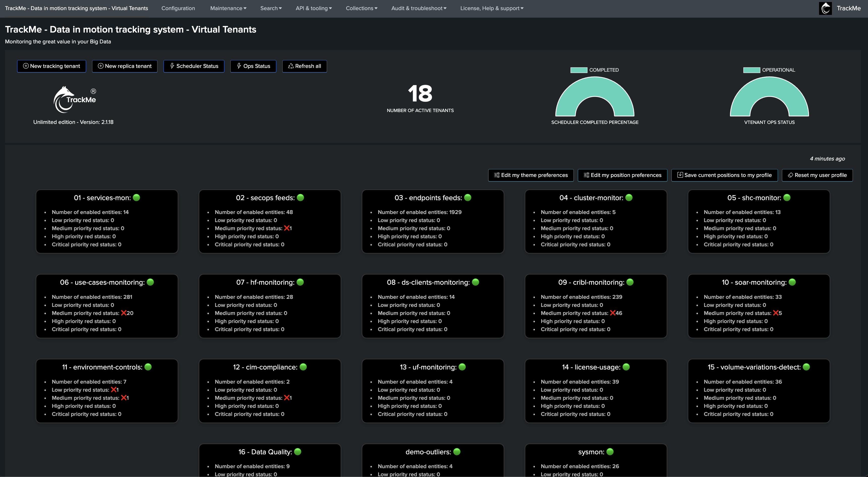
Task: Click the red X in environment-controls low priority row
Action: (x=114, y=390)
